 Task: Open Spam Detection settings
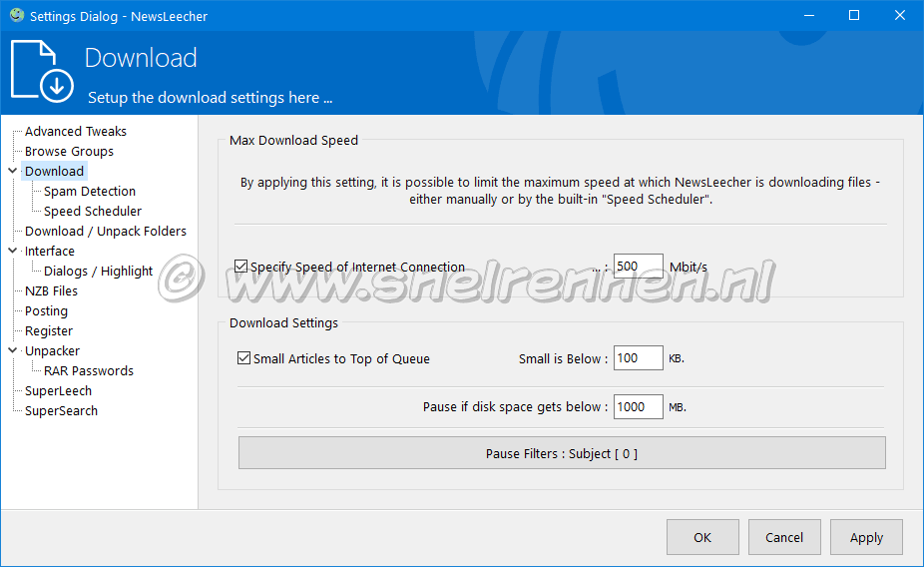tap(90, 191)
